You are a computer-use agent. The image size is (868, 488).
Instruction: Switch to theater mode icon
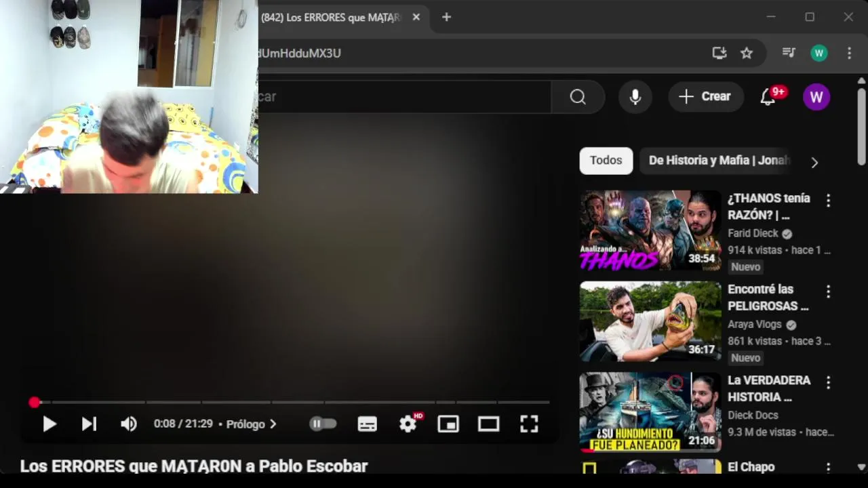[488, 424]
